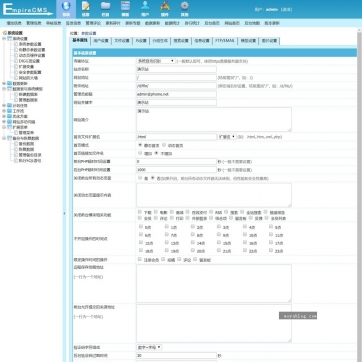Click the 计划任务 folder icon in the tree

9,105
